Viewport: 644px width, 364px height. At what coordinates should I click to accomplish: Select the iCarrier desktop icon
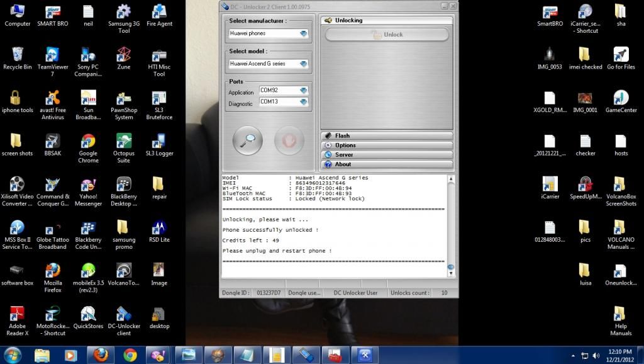point(550,188)
